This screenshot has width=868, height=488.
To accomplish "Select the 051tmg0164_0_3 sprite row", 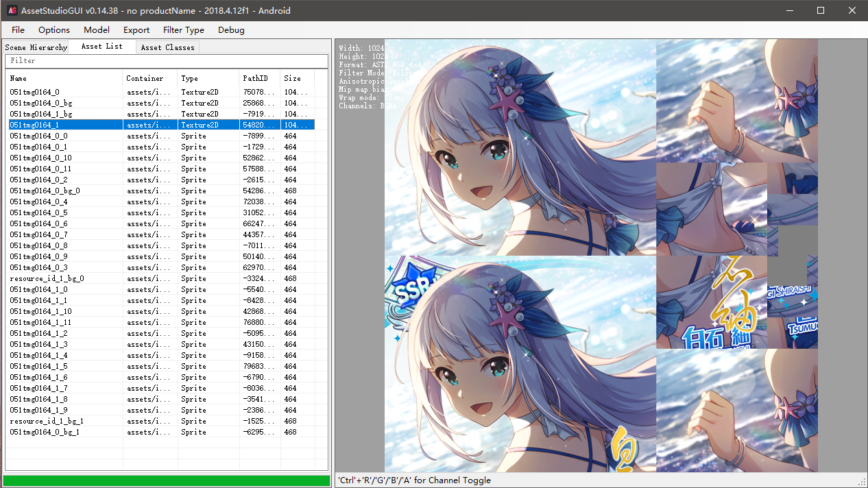I will tap(161, 267).
